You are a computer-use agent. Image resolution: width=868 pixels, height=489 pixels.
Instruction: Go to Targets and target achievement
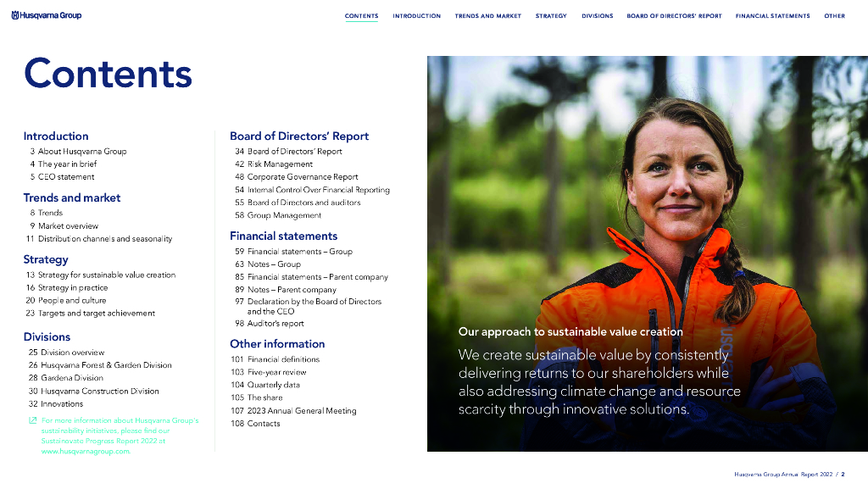point(90,313)
